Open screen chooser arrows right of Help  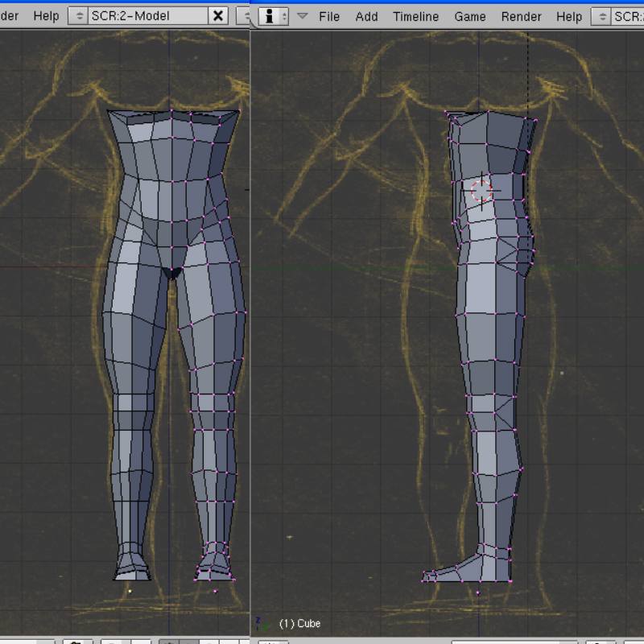pyautogui.click(x=601, y=17)
